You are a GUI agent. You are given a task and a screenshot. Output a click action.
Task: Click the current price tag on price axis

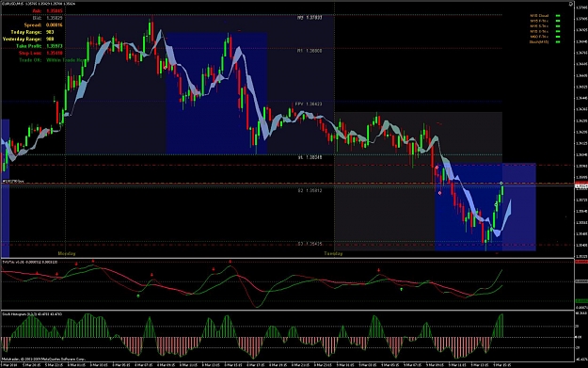(581, 186)
